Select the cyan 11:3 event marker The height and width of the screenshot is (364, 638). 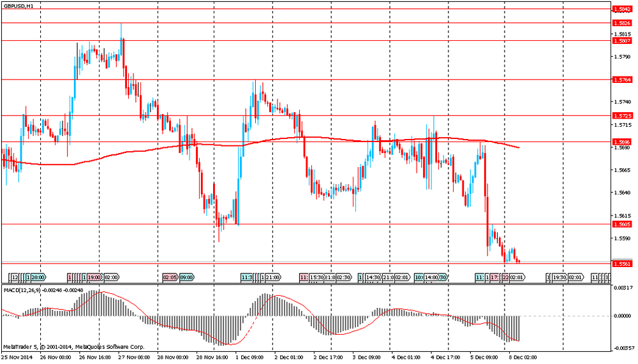point(246,278)
